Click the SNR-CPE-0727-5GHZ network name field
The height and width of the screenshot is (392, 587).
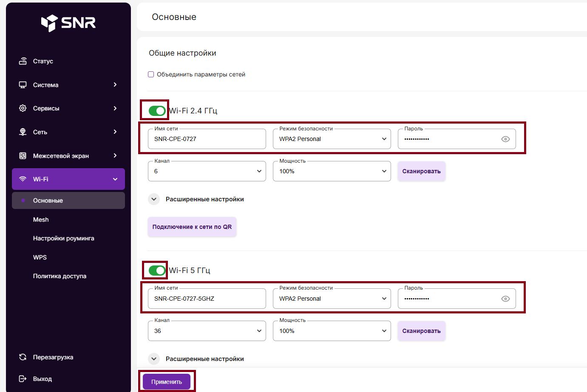click(x=207, y=299)
